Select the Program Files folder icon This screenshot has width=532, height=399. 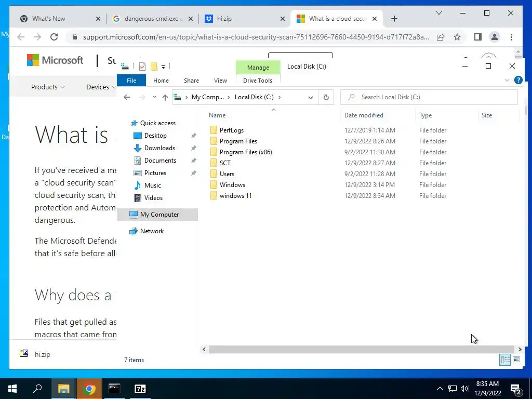point(214,141)
